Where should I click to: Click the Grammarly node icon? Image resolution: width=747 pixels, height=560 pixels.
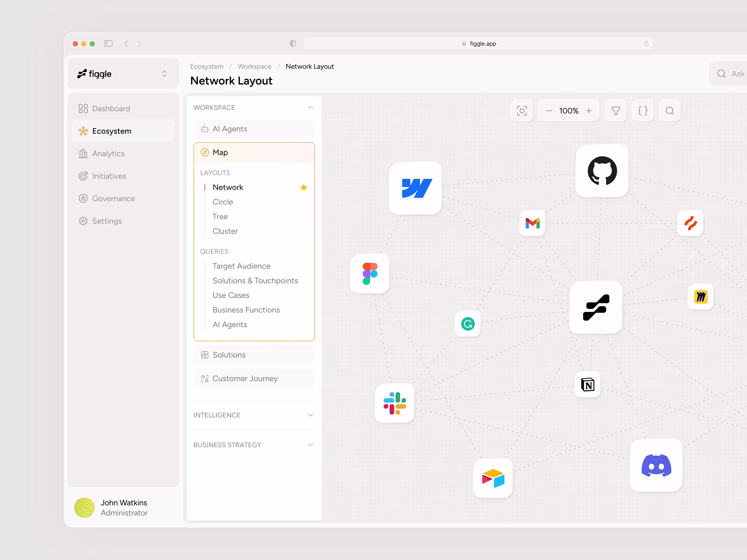(468, 324)
